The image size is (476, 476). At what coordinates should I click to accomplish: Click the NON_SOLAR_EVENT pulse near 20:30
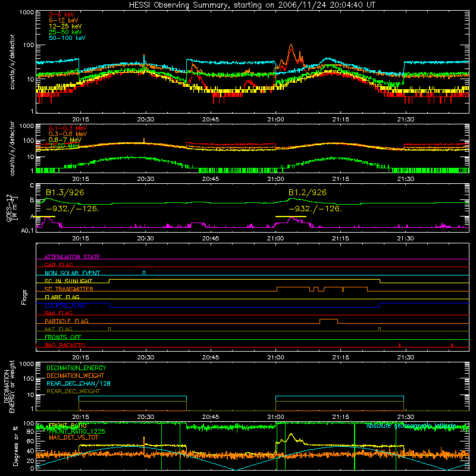click(x=144, y=273)
